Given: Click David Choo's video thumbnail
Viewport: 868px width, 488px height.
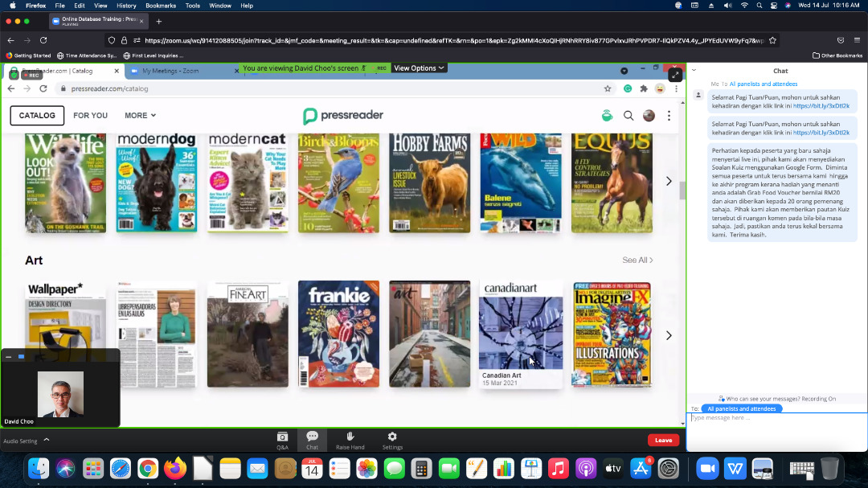Looking at the screenshot, I should click(60, 394).
